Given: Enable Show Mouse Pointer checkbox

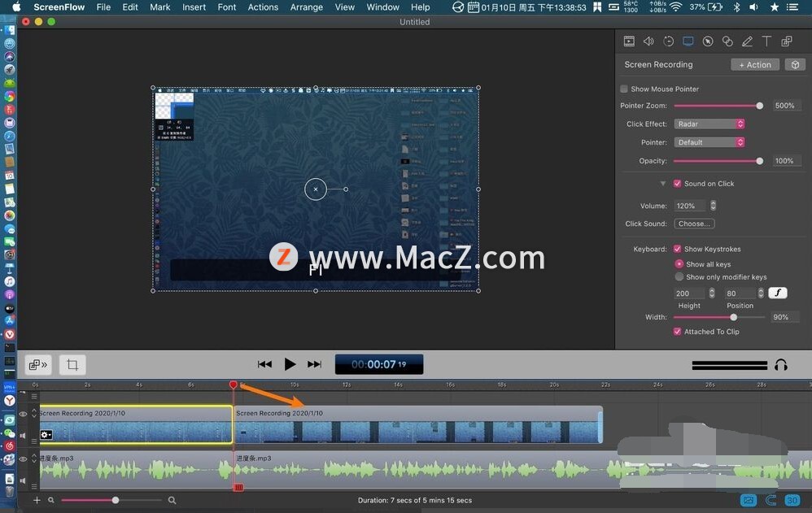Looking at the screenshot, I should coord(624,89).
